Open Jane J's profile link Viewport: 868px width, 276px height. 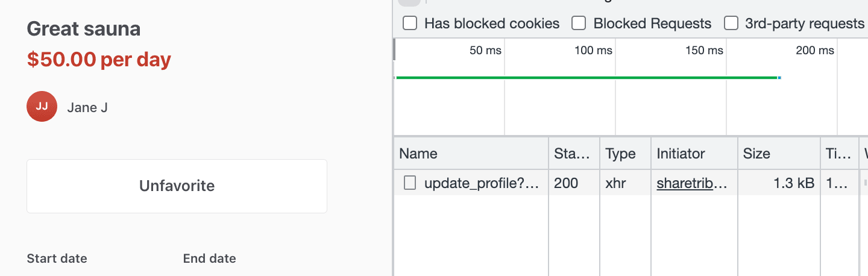87,108
